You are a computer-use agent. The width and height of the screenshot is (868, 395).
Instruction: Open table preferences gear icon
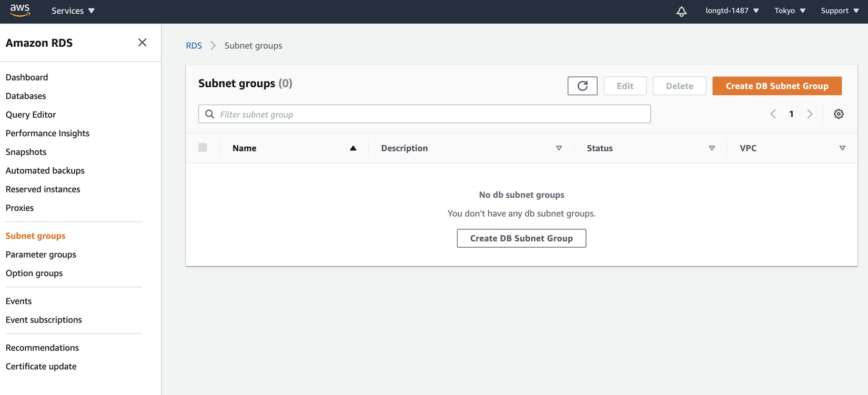(x=839, y=114)
